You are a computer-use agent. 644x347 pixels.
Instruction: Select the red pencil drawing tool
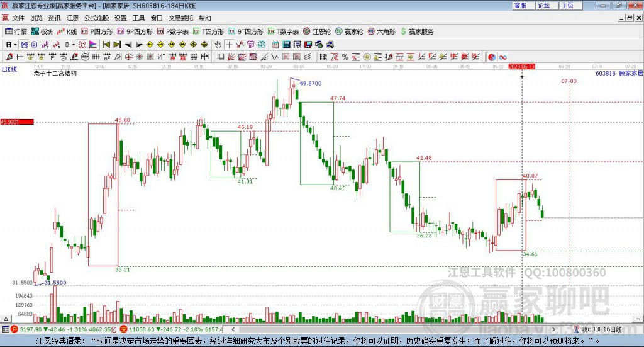tap(9, 57)
